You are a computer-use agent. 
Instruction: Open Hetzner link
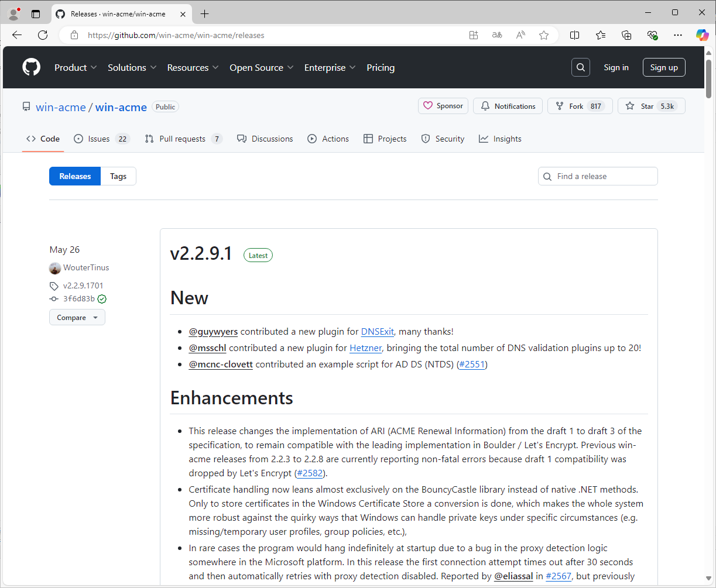[366, 348]
